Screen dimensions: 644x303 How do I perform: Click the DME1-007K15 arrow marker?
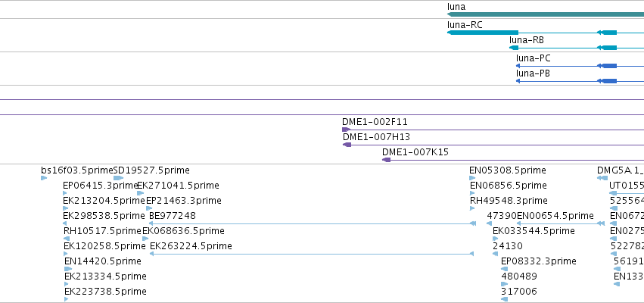point(386,160)
